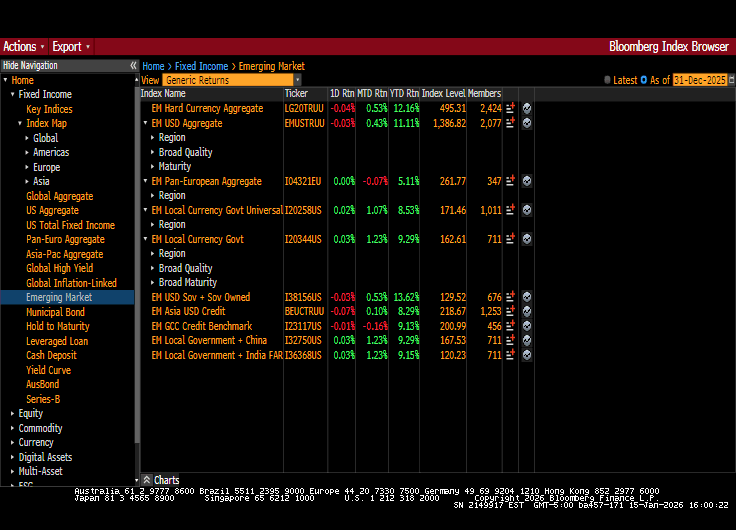
Task: Select Hold to Maturity in navigation
Action: pyautogui.click(x=58, y=326)
